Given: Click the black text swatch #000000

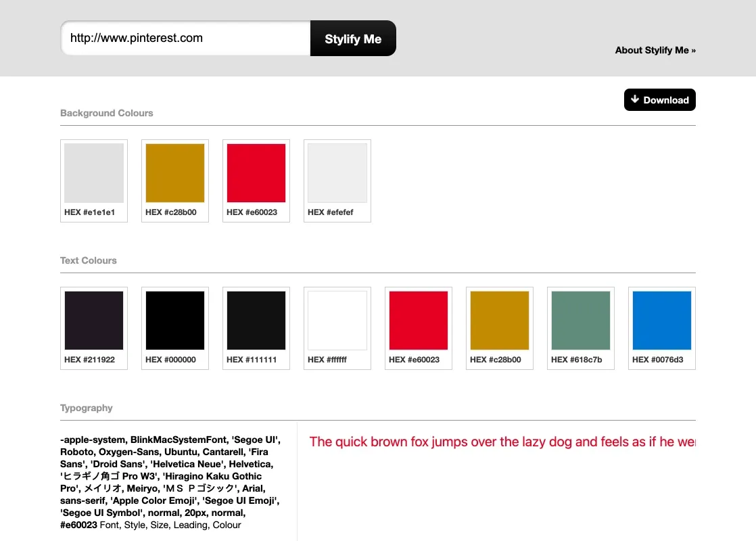Looking at the screenshot, I should [175, 321].
